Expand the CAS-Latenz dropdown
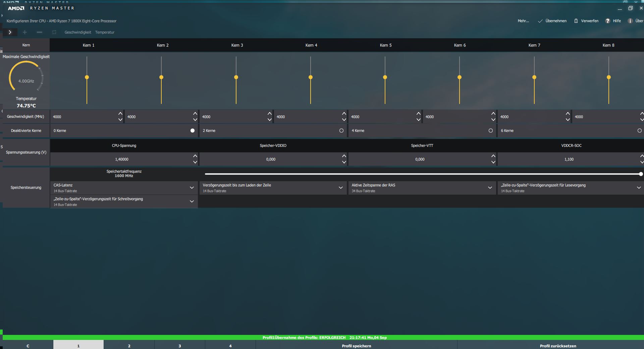 point(192,188)
